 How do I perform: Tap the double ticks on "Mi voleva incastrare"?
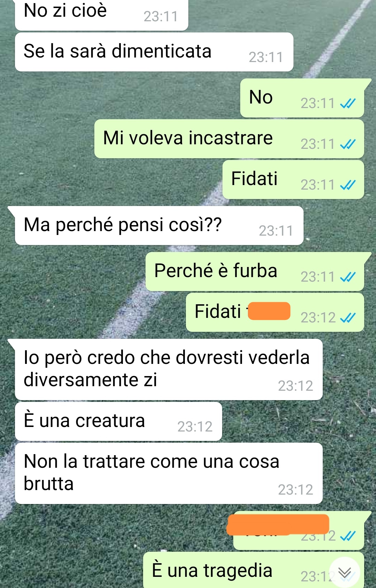pyautogui.click(x=348, y=144)
